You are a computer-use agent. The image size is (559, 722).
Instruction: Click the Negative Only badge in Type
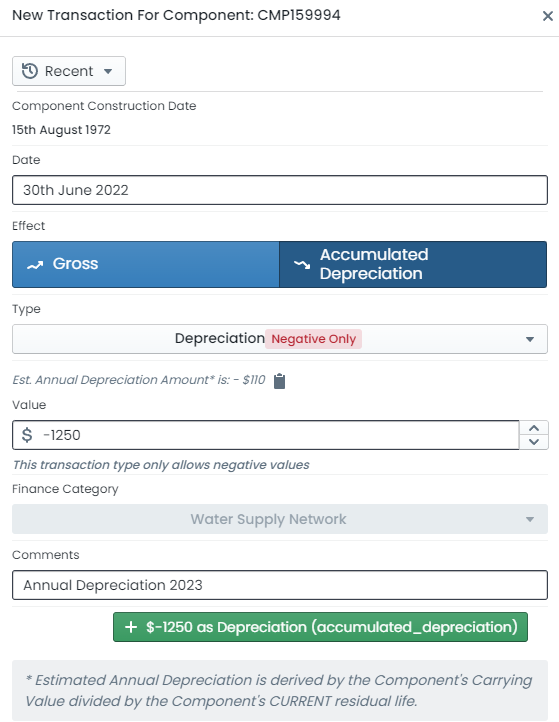pos(314,339)
